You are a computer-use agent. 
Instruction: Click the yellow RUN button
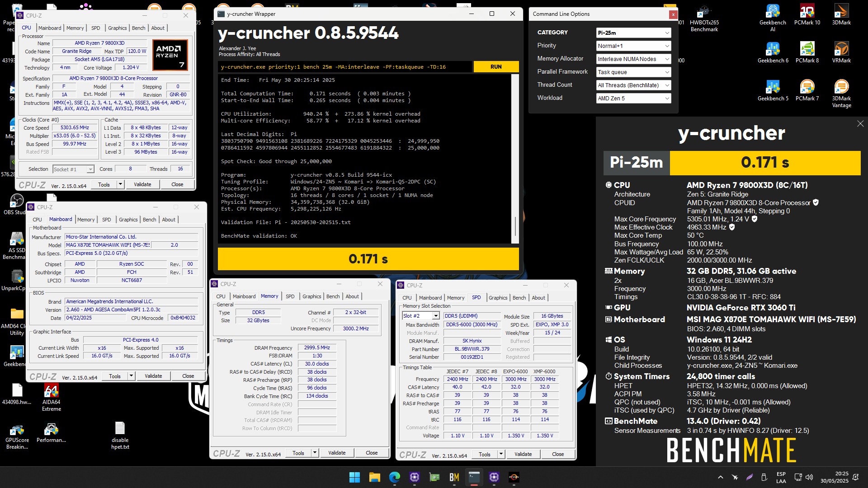(496, 67)
